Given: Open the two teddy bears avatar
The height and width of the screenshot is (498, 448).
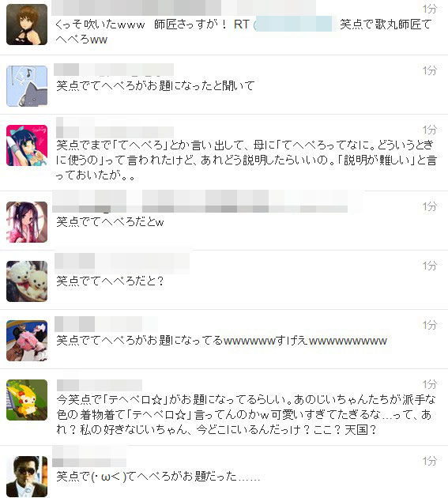Looking at the screenshot, I should coord(27,281).
